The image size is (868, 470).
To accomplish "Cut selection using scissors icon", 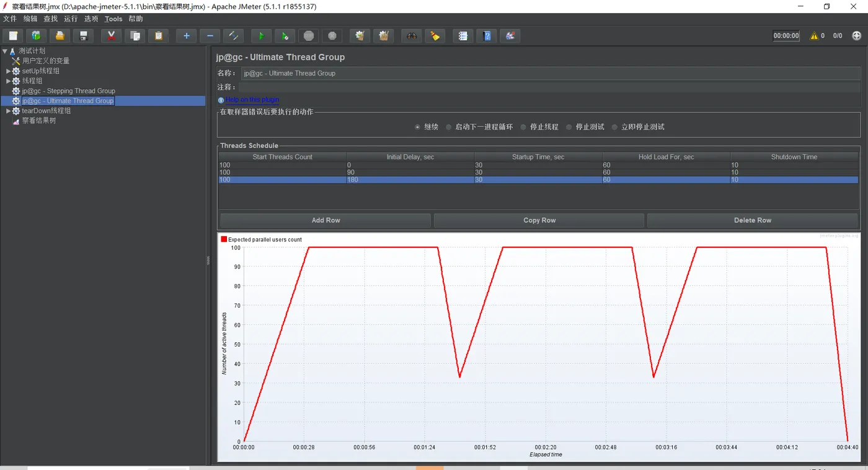I will pos(111,36).
